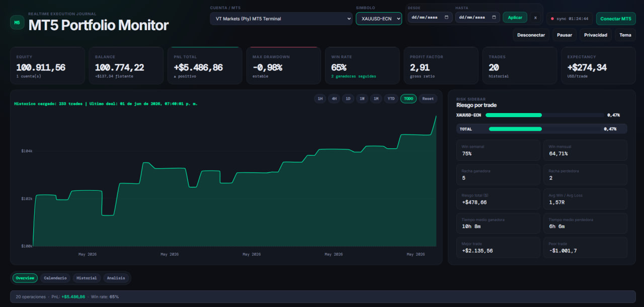Open calendar picker in Hasta date field
644x307 pixels.
(495, 18)
